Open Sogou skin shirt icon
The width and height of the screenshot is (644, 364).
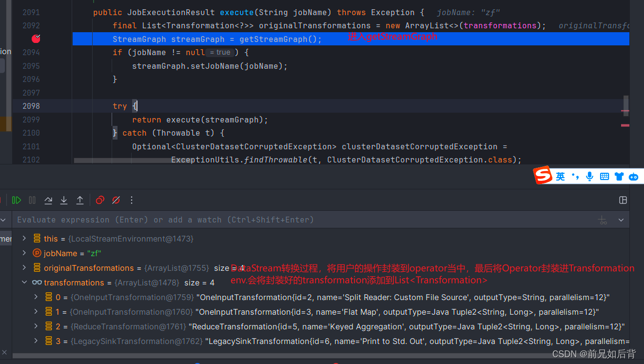619,177
